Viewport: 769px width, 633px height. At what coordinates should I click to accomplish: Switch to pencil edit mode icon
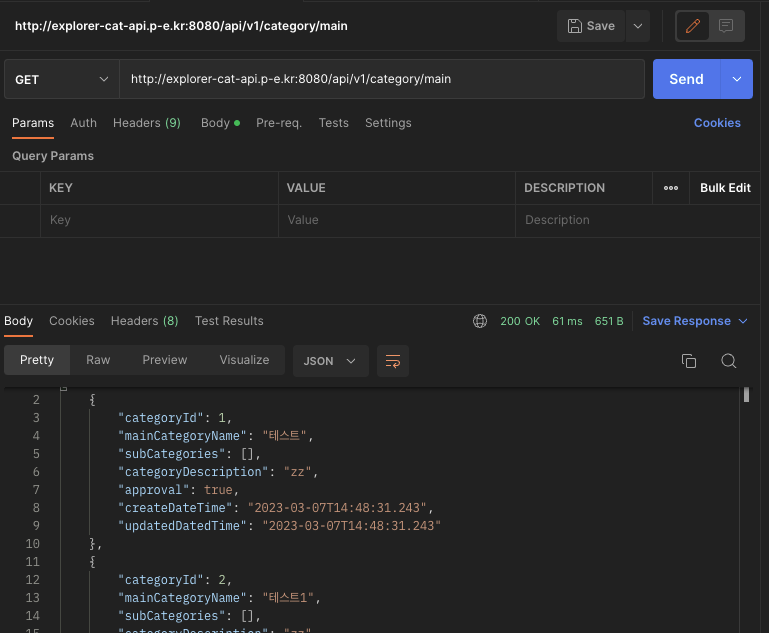pos(692,26)
